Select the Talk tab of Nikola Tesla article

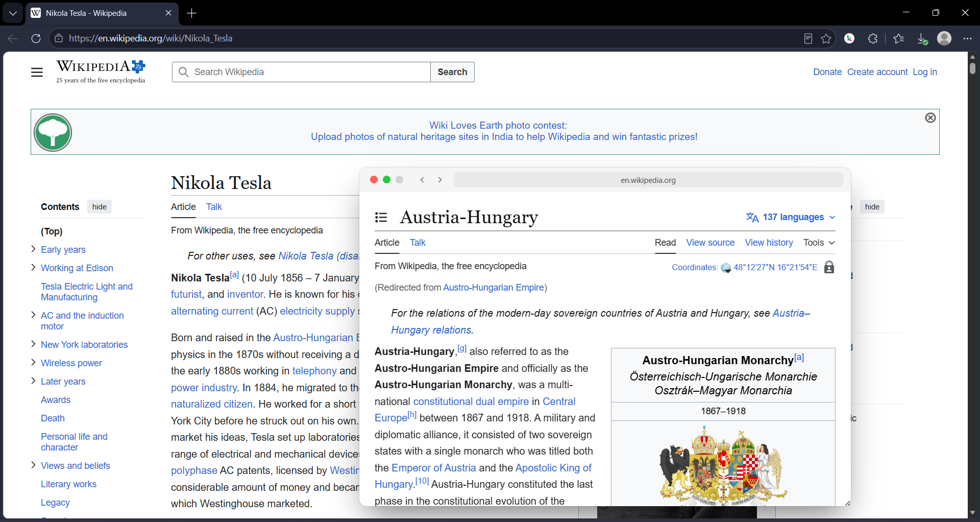coord(214,207)
